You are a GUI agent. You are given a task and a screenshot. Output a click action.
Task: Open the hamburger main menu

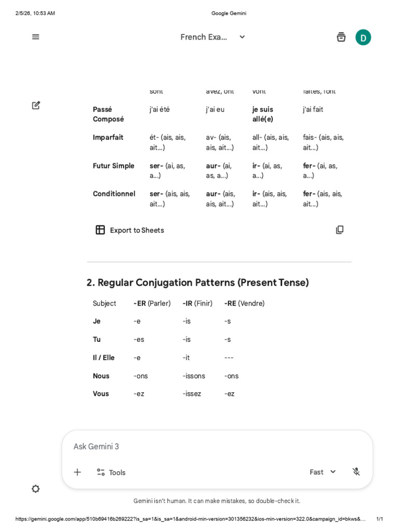coord(36,37)
